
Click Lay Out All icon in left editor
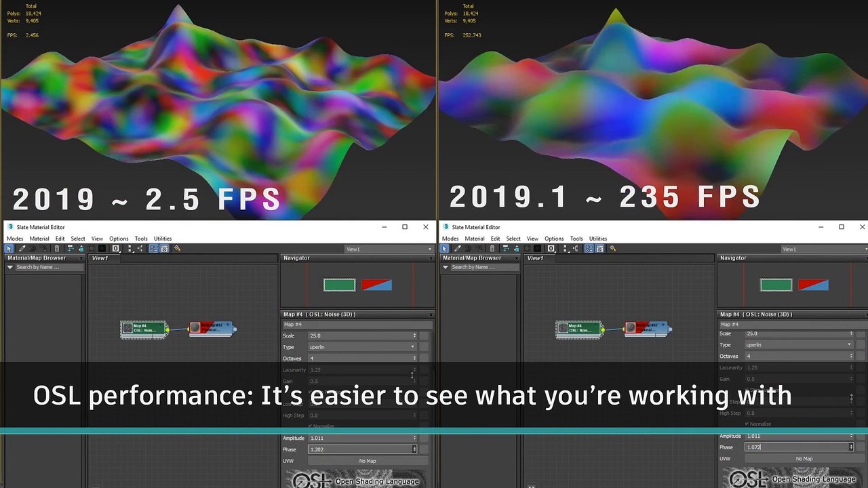tap(130, 249)
